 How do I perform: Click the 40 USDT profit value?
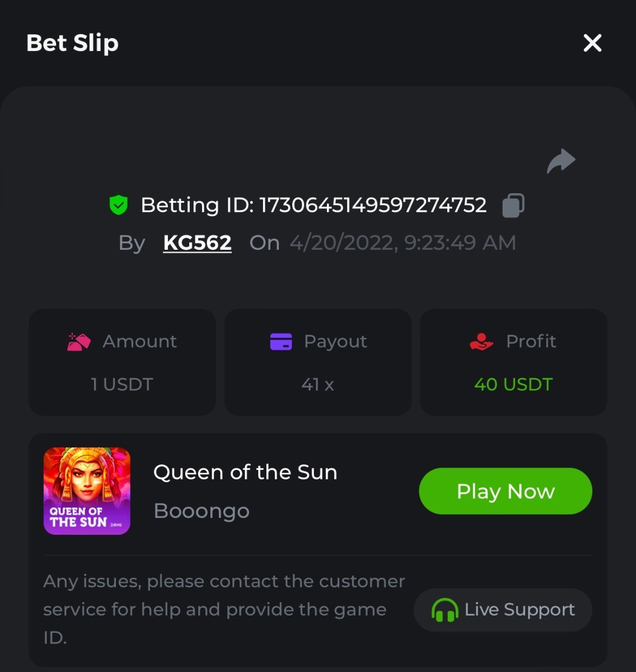tap(513, 384)
